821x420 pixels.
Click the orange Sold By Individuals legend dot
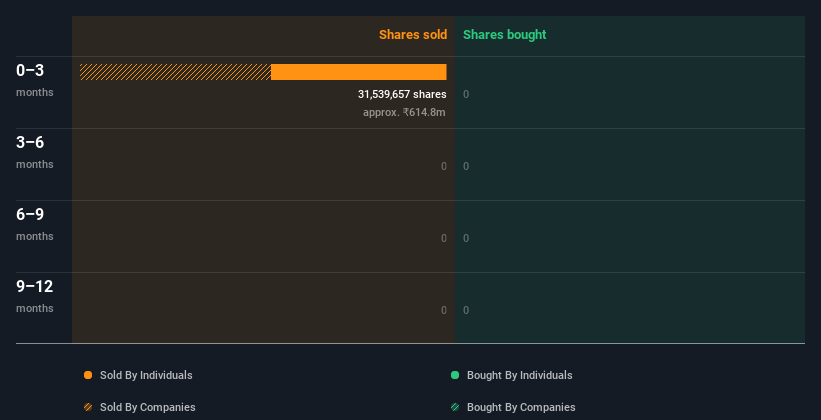88,375
